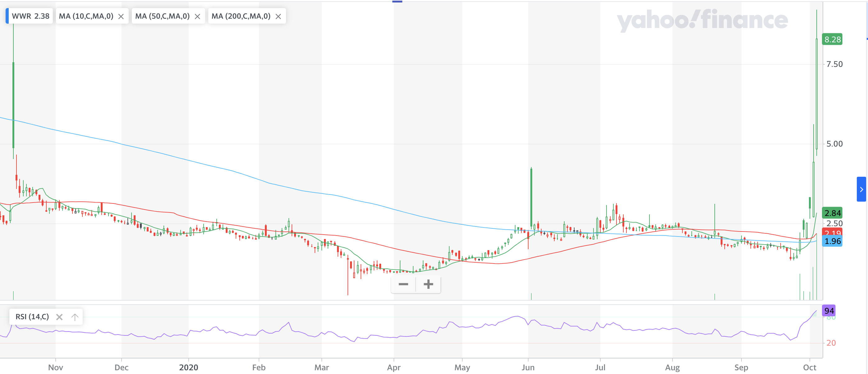
Task: Select the 1.96 blue MA value tag
Action: tap(832, 241)
